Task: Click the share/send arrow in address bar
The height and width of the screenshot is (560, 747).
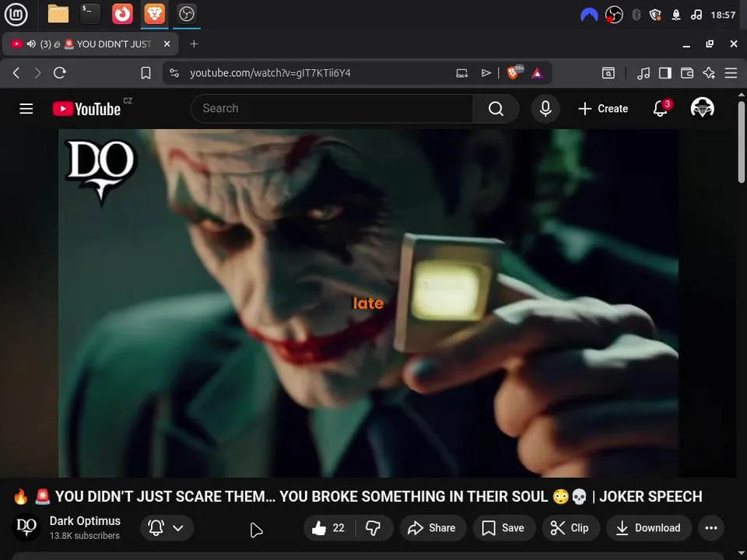Action: coord(486,73)
